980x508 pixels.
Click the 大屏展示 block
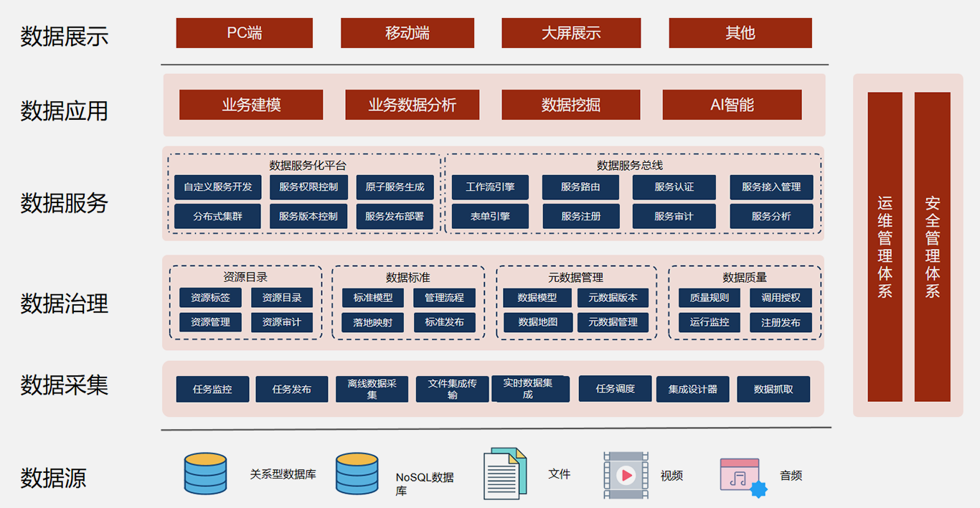click(x=570, y=33)
